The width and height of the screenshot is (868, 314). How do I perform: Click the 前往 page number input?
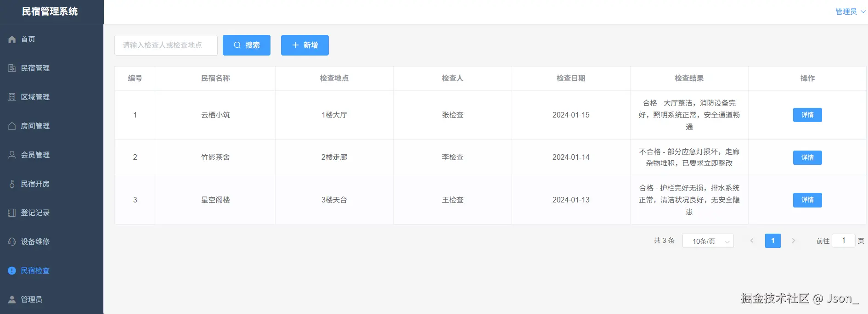[x=843, y=241]
